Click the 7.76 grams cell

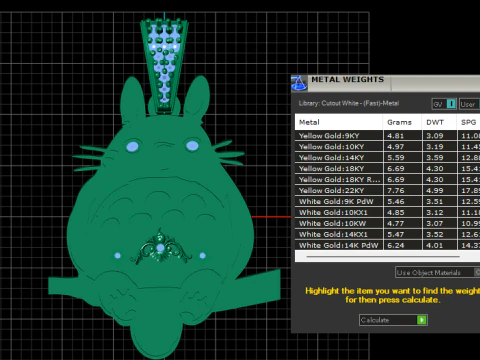pyautogui.click(x=402, y=191)
